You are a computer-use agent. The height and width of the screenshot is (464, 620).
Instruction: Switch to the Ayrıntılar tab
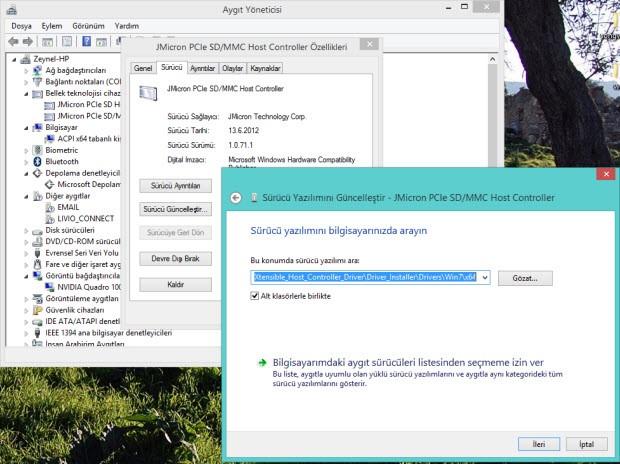pyautogui.click(x=202, y=68)
